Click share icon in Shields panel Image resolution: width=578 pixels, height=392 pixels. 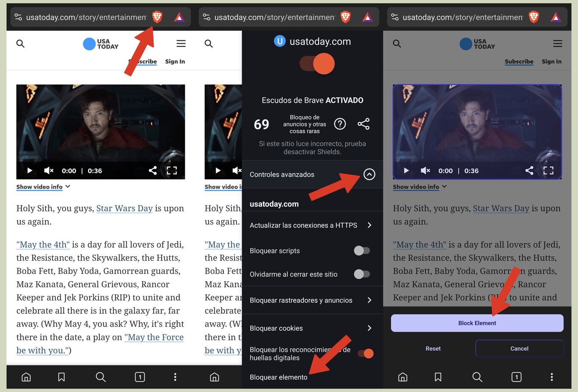click(x=363, y=124)
